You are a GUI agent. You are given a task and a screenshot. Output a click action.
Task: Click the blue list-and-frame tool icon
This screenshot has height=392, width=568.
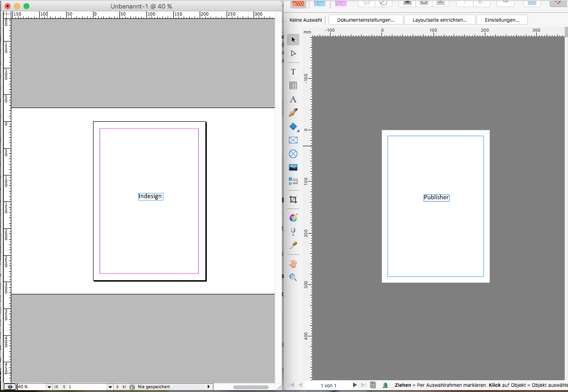(293, 181)
